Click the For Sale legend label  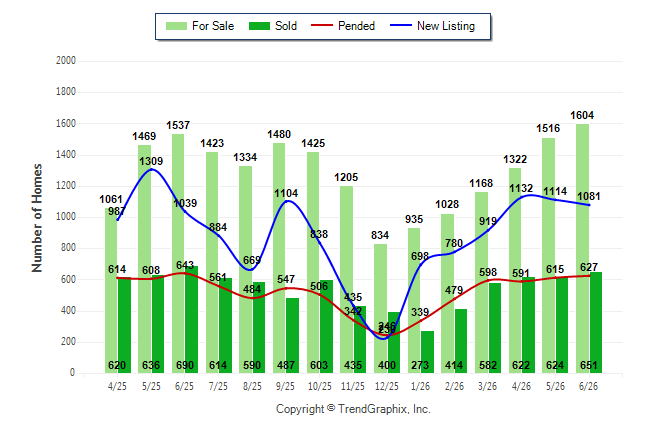click(x=213, y=26)
